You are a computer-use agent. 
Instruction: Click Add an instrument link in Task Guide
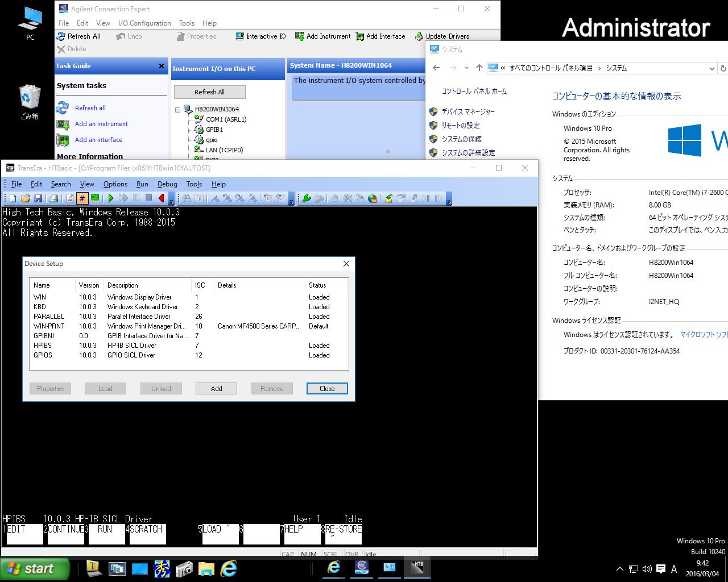click(101, 124)
